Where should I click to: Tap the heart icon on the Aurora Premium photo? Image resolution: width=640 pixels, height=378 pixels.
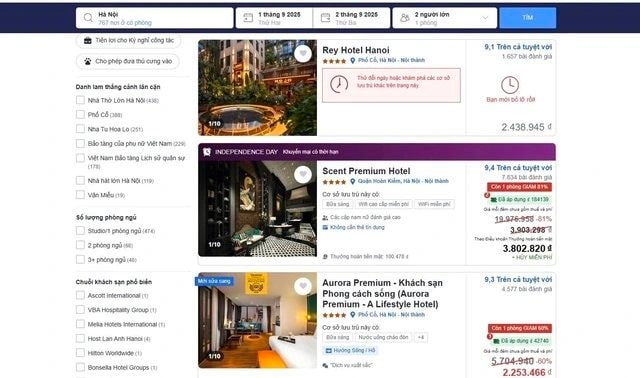[x=303, y=286]
